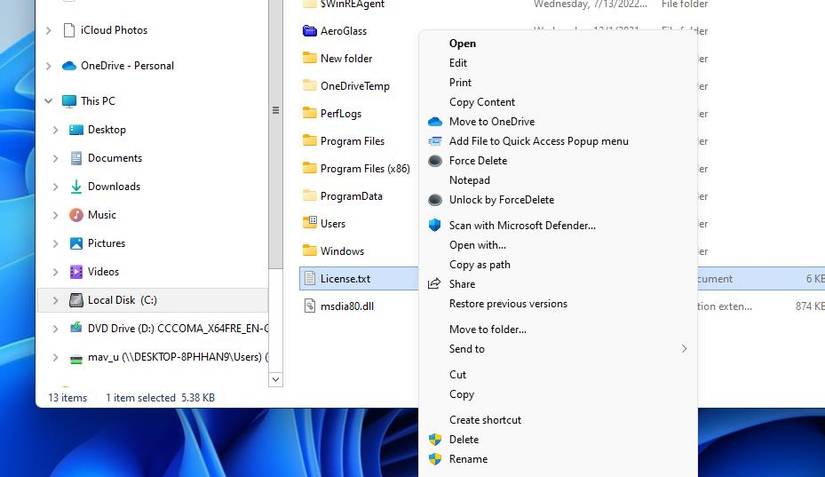Click the Pictures icon in sidebar
825x477 pixels.
pyautogui.click(x=76, y=243)
